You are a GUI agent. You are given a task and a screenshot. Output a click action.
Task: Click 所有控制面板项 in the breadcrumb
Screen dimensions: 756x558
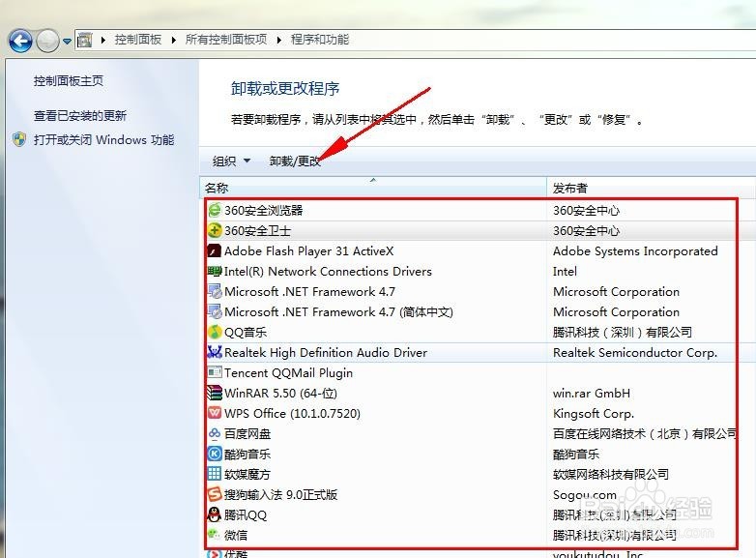tap(226, 40)
